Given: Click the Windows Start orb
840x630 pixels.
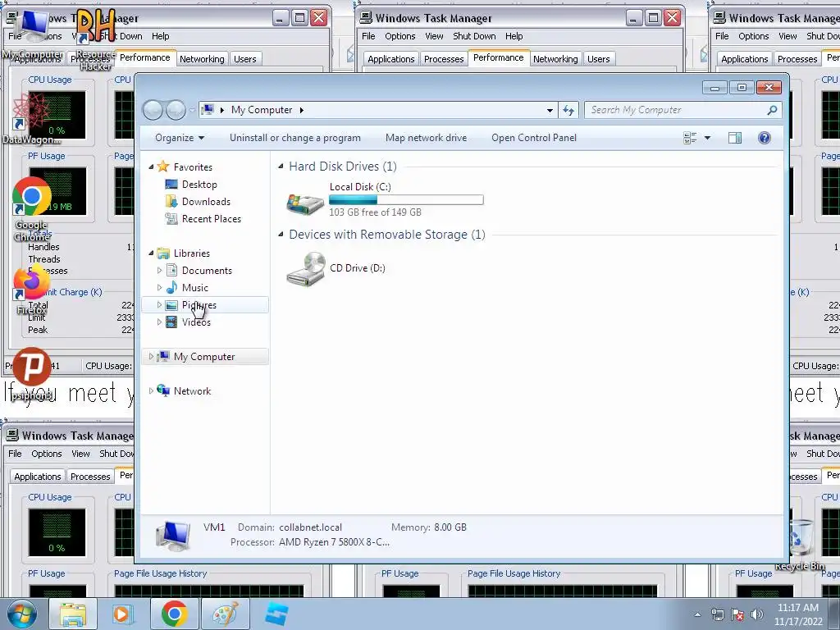Looking at the screenshot, I should pyautogui.click(x=21, y=614).
